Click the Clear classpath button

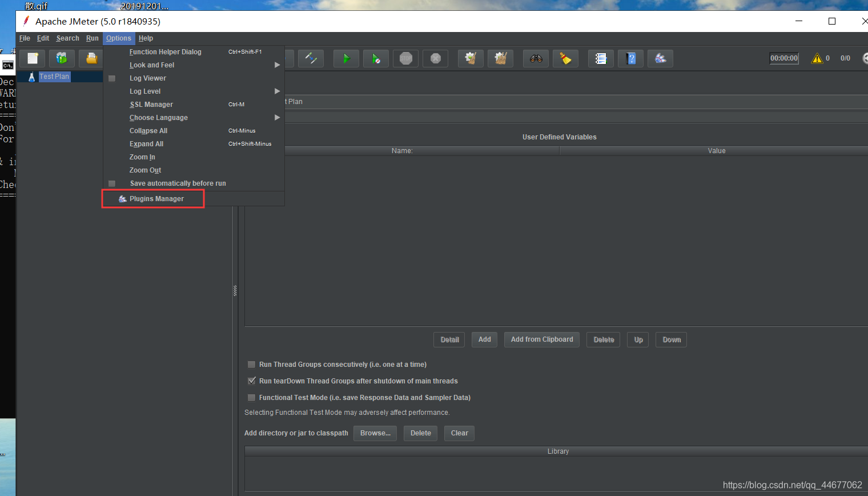tap(459, 433)
